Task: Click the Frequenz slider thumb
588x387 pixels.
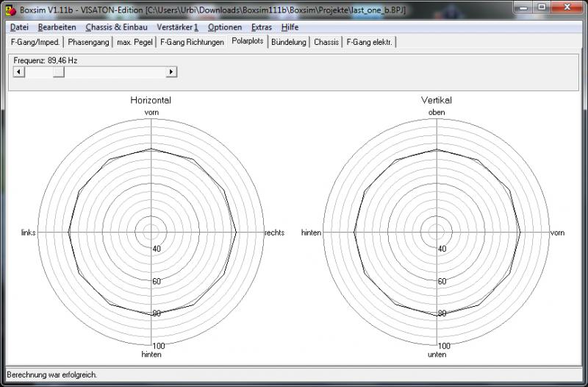Action: coord(58,71)
